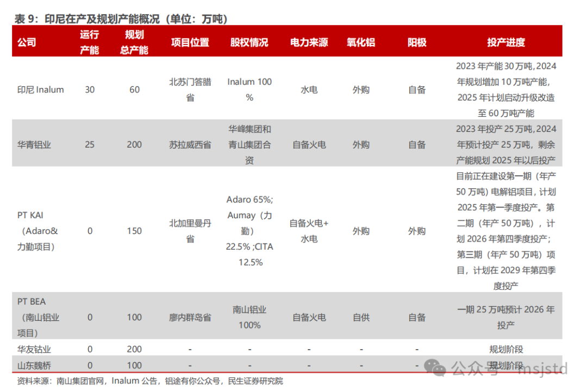
Task: Click the '电力来源' column header
Action: [309, 42]
